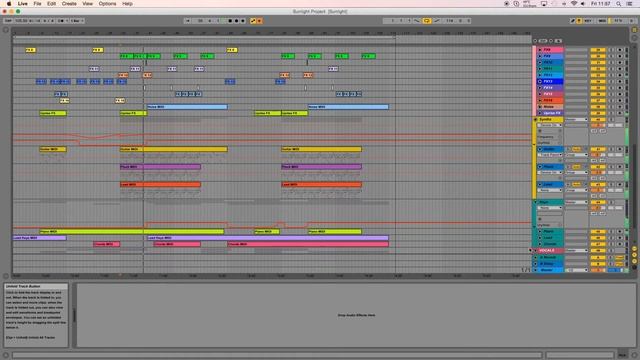Collapse the Synths group track

tap(536, 120)
